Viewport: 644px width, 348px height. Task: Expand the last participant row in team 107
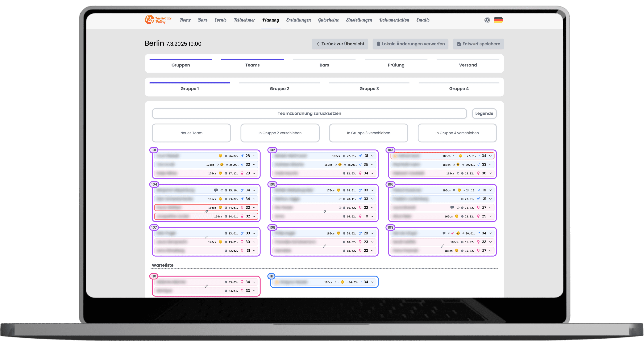[254, 250]
